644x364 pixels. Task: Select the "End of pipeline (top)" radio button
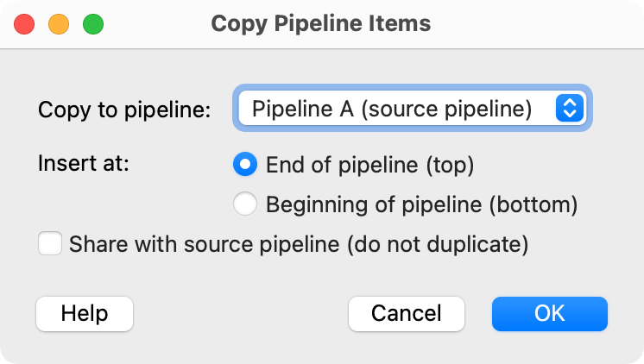[246, 163]
